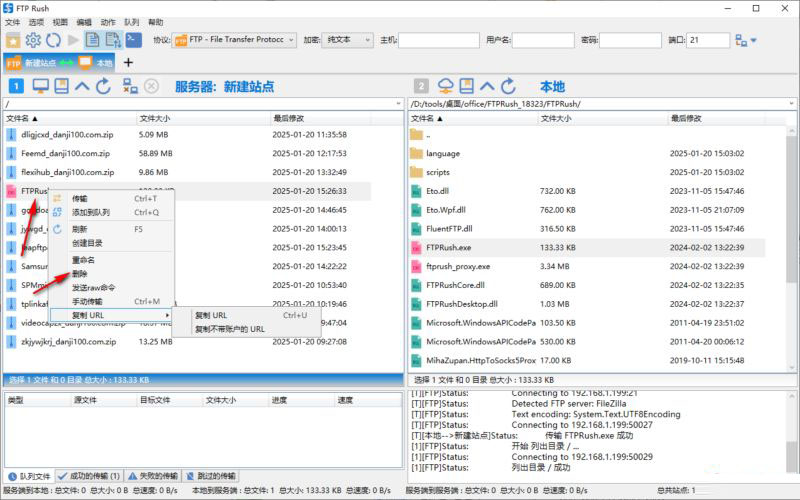The width and height of the screenshot is (800, 500).
Task: Open the blue terminal command icon
Action: click(134, 40)
